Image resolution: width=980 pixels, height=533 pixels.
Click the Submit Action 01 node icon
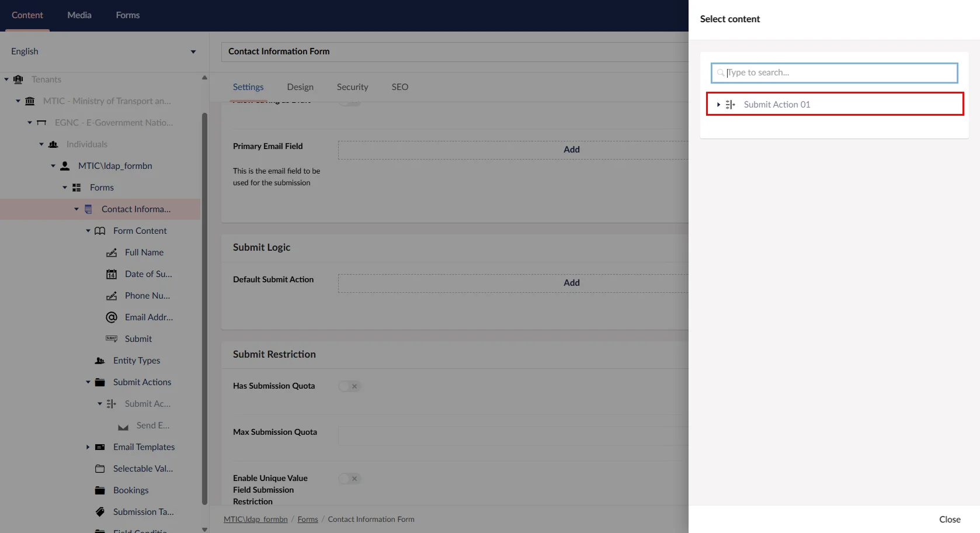[730, 105]
